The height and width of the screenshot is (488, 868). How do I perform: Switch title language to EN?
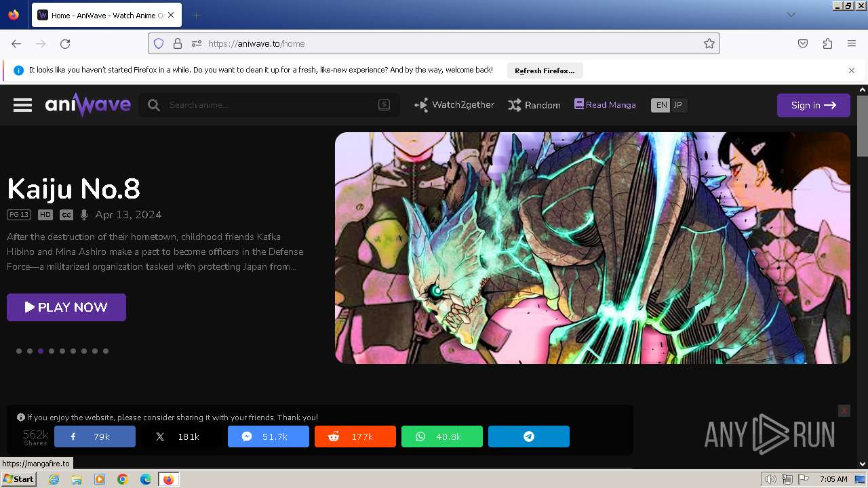click(x=660, y=105)
